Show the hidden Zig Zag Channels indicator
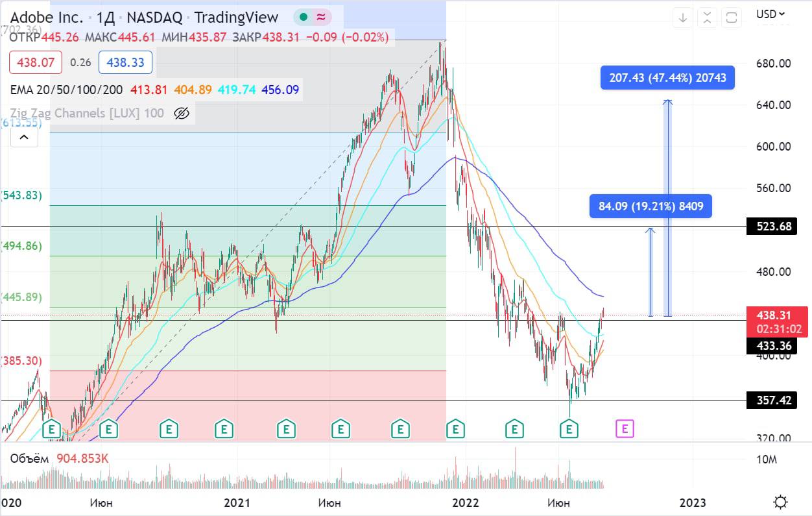The width and height of the screenshot is (812, 516). 182,114
